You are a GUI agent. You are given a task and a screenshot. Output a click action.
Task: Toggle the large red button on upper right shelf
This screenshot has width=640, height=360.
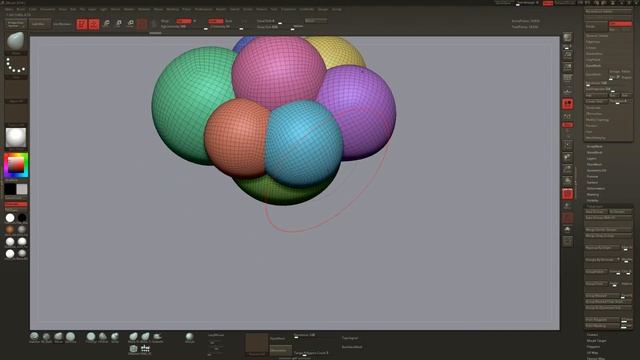[x=567, y=104]
